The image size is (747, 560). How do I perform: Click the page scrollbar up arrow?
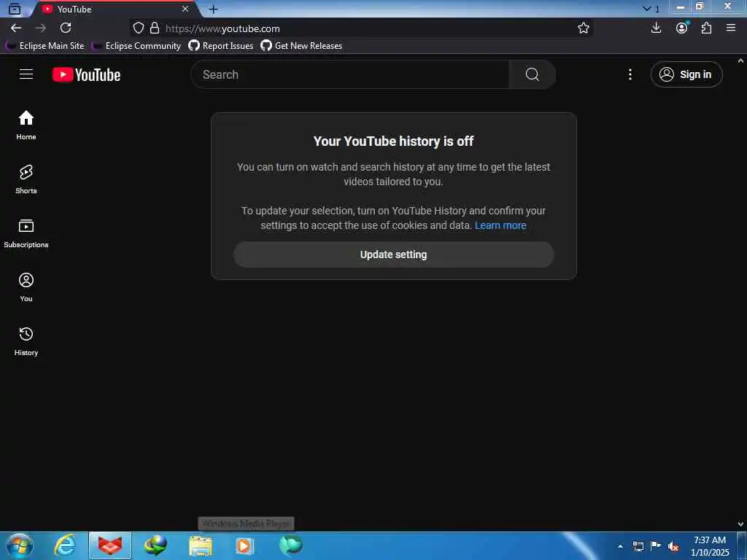[741, 61]
